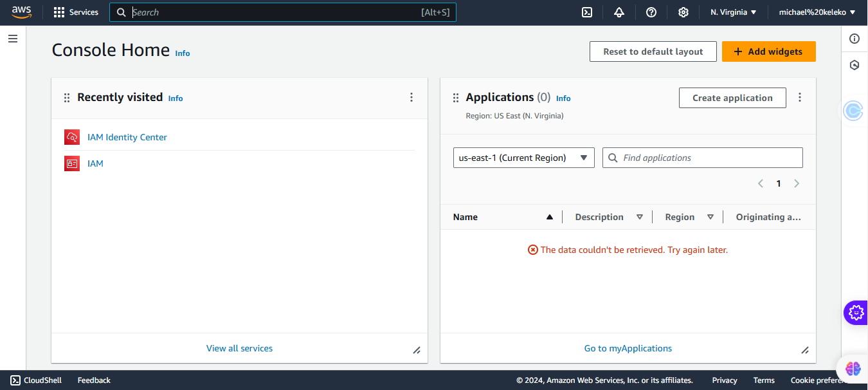
Task: Click the Applications widget resize handle
Action: pos(805,350)
